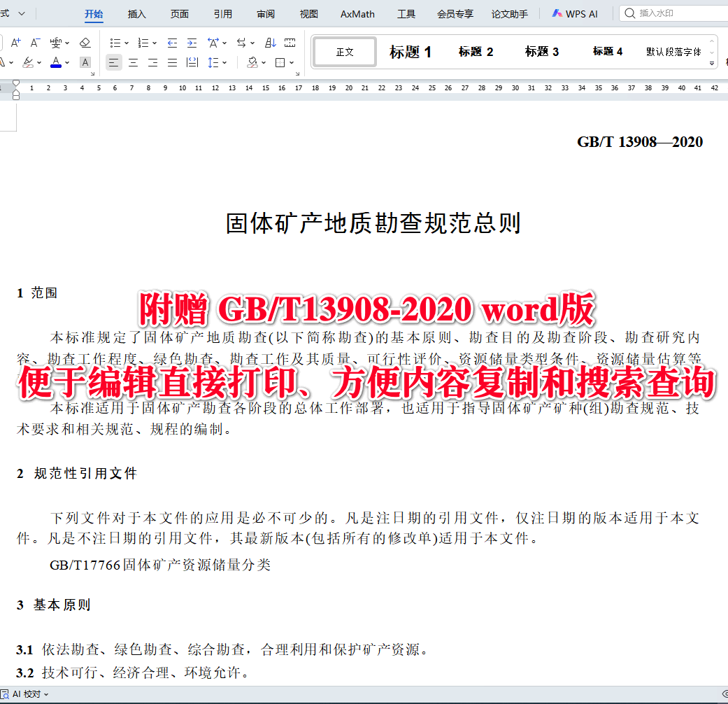Click the text GB/T17766固体矿产资源储量分类
Image resolution: width=728 pixels, height=704 pixels.
coord(160,565)
